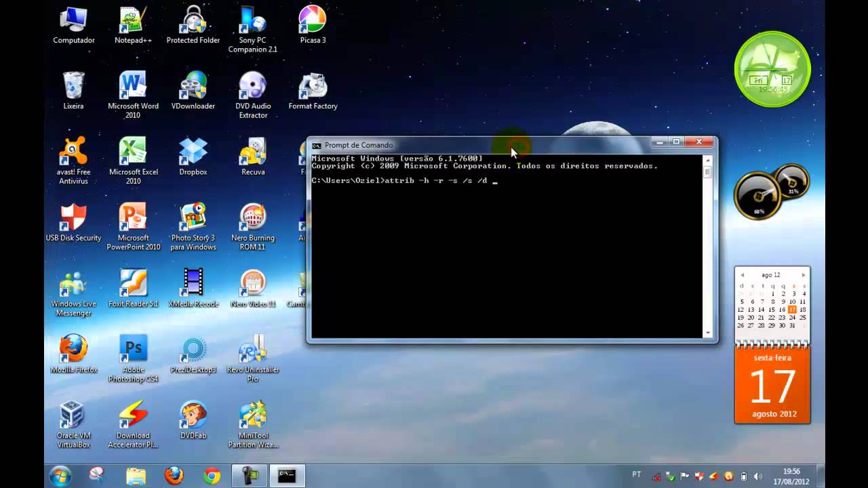Launch Foxit Reader 5.1 shortcut
The height and width of the screenshot is (488, 868).
pos(133,289)
